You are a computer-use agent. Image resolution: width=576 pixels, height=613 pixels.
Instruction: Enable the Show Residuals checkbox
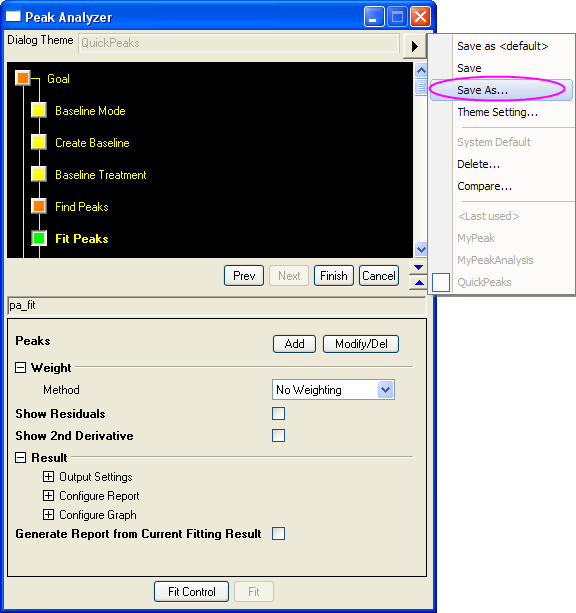point(278,413)
